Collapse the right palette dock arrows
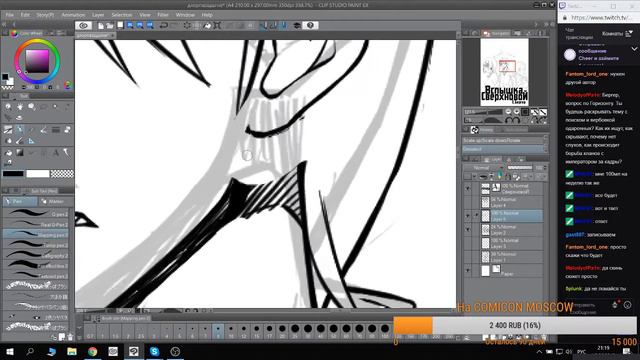The image size is (640, 360). pos(547,24)
